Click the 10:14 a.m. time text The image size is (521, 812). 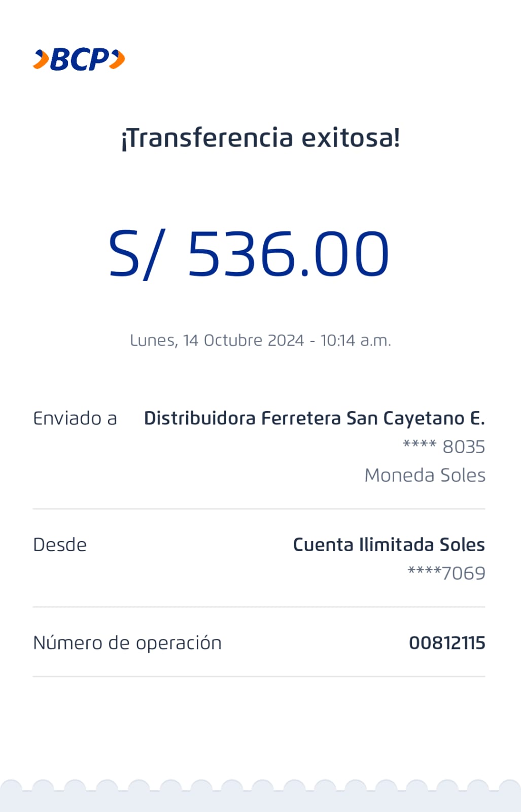356,340
